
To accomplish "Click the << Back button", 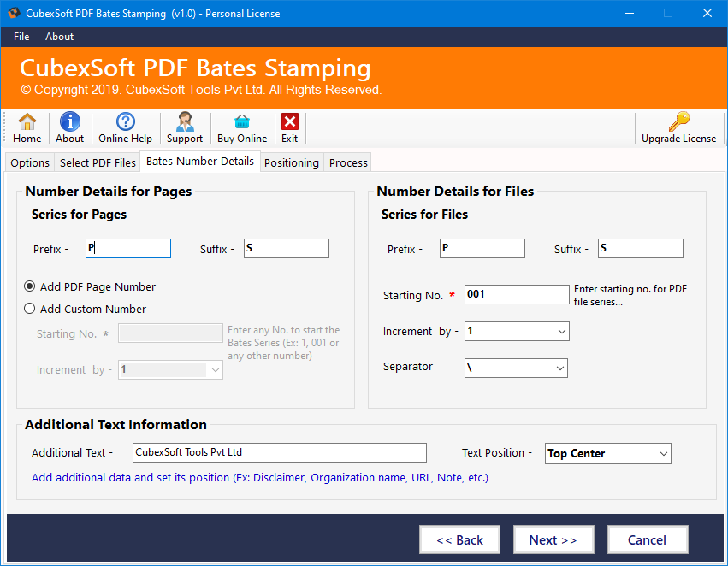I will (459, 539).
